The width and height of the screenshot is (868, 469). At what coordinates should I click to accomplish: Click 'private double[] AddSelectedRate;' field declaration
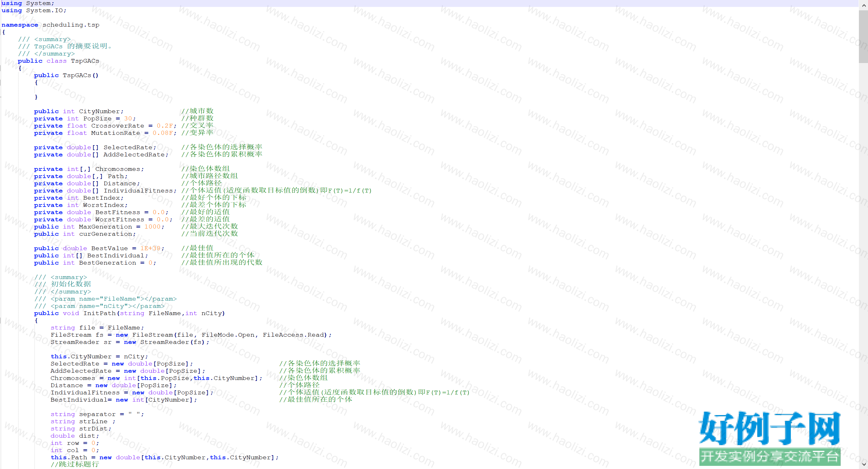(101, 155)
